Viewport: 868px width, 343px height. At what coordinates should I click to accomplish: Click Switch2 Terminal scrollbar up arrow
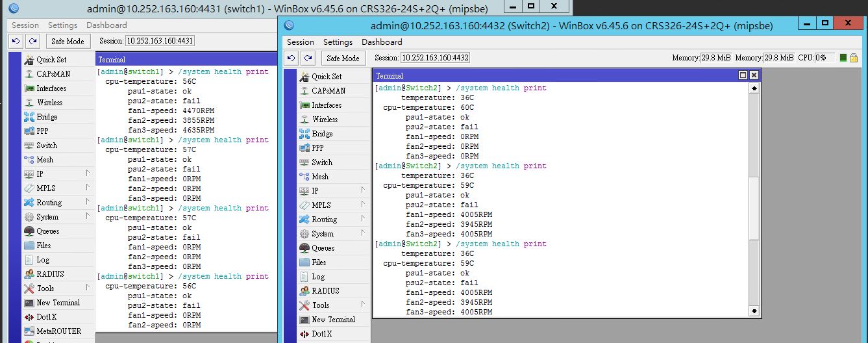(754, 88)
